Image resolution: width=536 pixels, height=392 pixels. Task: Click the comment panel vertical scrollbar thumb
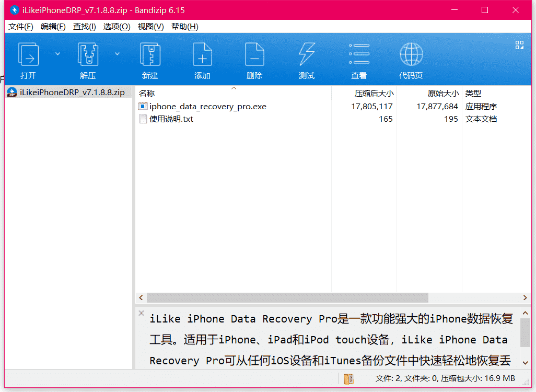point(526,332)
